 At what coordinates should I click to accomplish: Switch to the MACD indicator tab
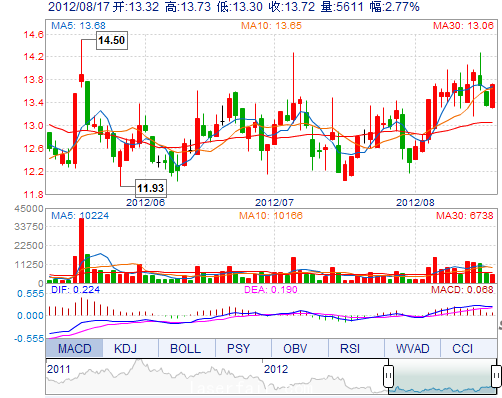coord(74,348)
